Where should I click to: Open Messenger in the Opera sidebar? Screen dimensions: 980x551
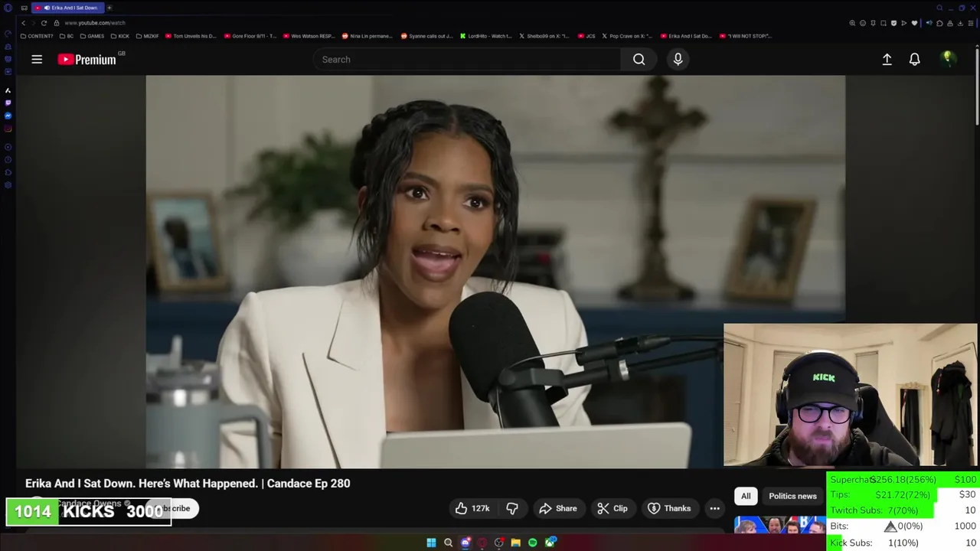click(8, 116)
